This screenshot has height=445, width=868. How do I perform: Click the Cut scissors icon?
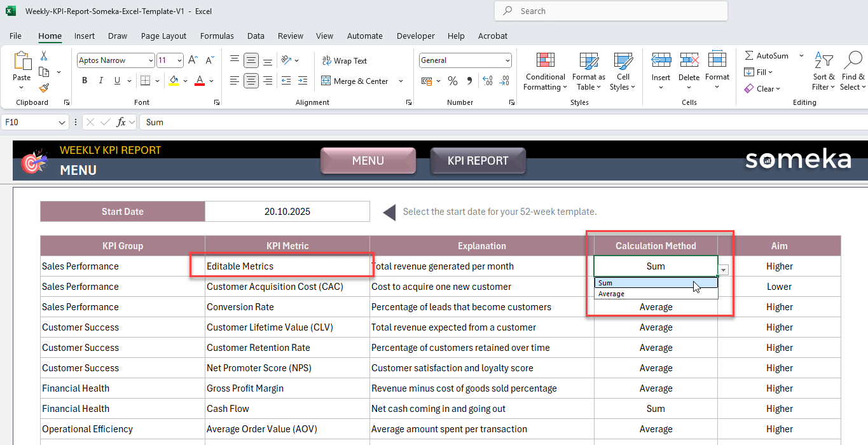click(x=44, y=56)
